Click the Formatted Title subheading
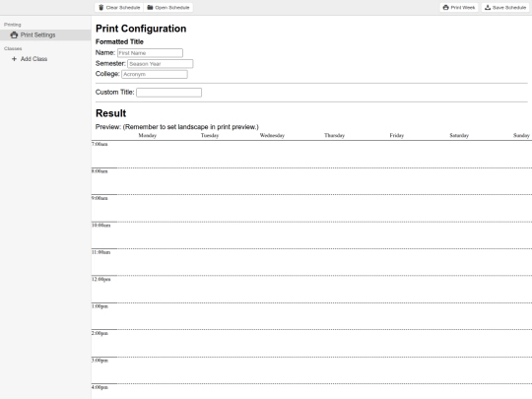532x399 pixels. click(119, 41)
